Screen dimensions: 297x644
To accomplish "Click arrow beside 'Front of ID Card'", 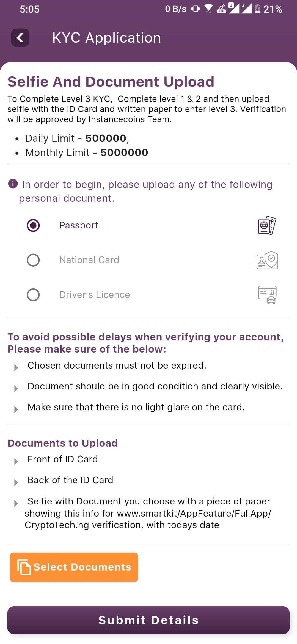I will point(16,462).
